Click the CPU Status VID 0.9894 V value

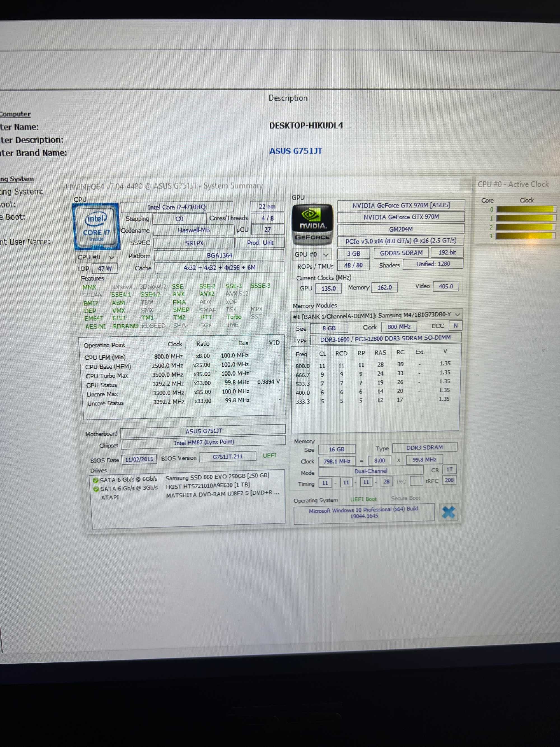point(268,382)
